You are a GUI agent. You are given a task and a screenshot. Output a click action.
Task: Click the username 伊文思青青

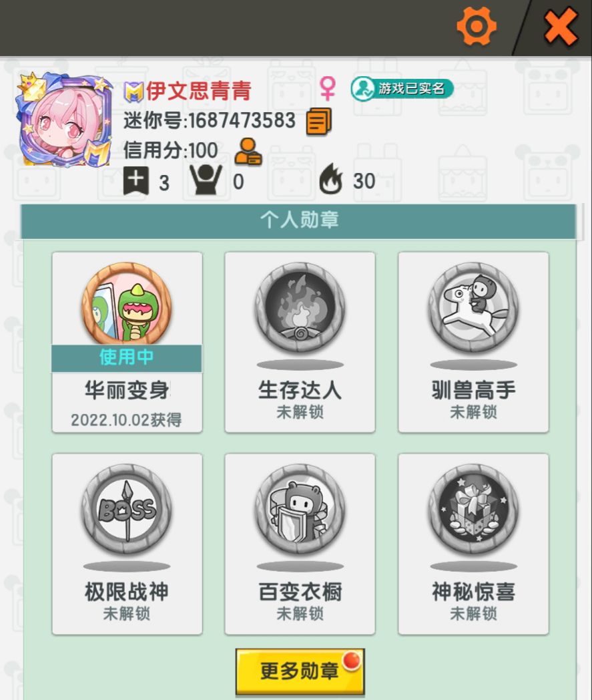[198, 91]
